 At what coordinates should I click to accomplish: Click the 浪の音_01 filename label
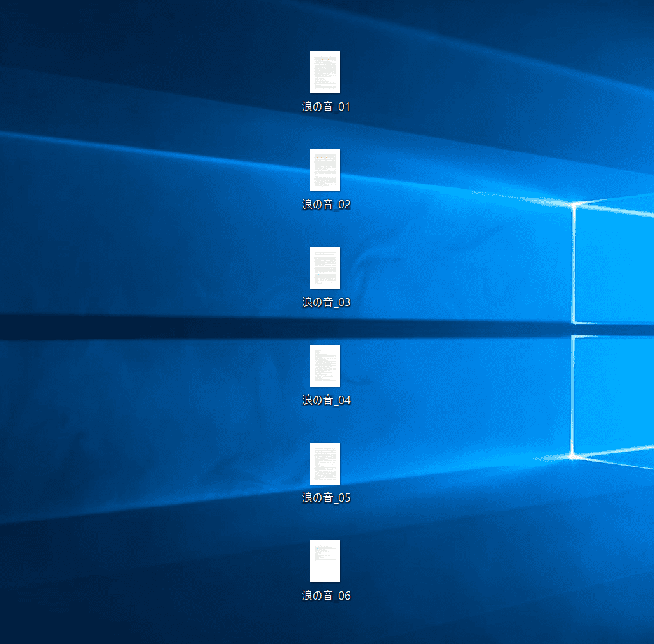pos(325,107)
